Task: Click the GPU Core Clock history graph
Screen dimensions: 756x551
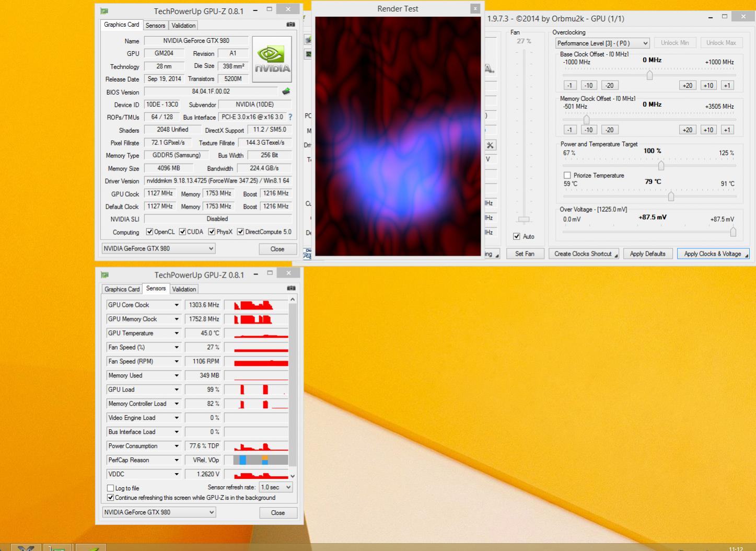Action: click(256, 305)
